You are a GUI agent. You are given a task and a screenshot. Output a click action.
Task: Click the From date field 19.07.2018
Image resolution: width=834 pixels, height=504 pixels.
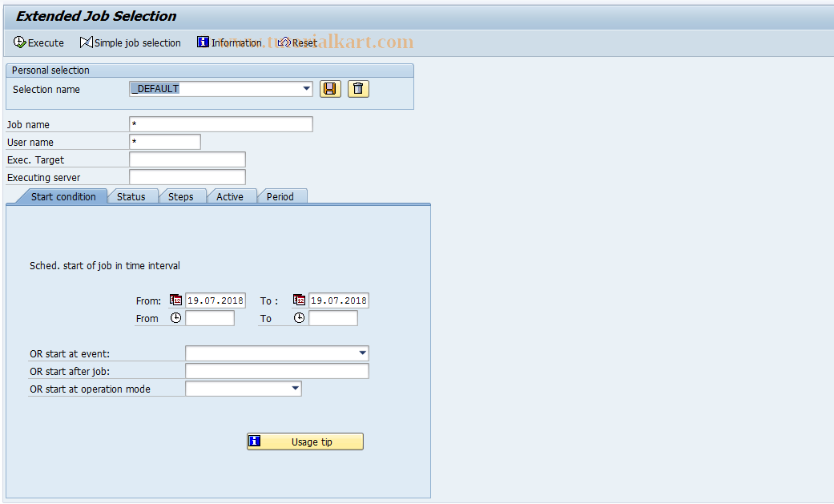tap(216, 300)
